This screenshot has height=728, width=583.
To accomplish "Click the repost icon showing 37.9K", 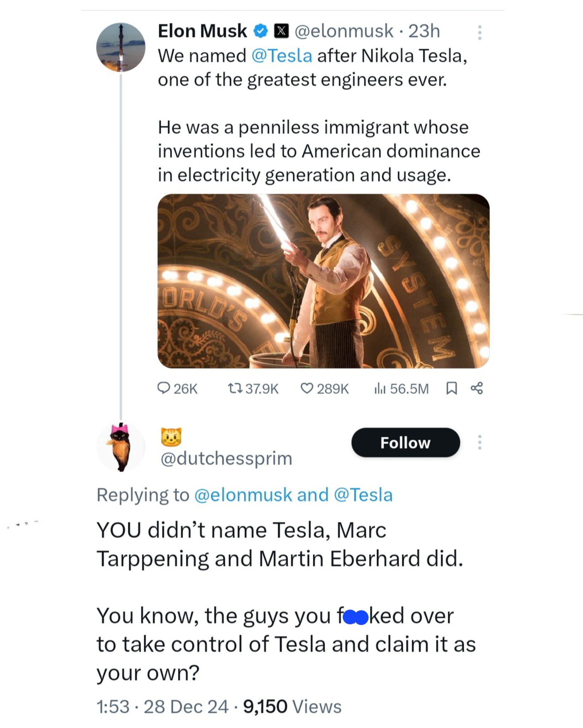I will pos(235,388).
